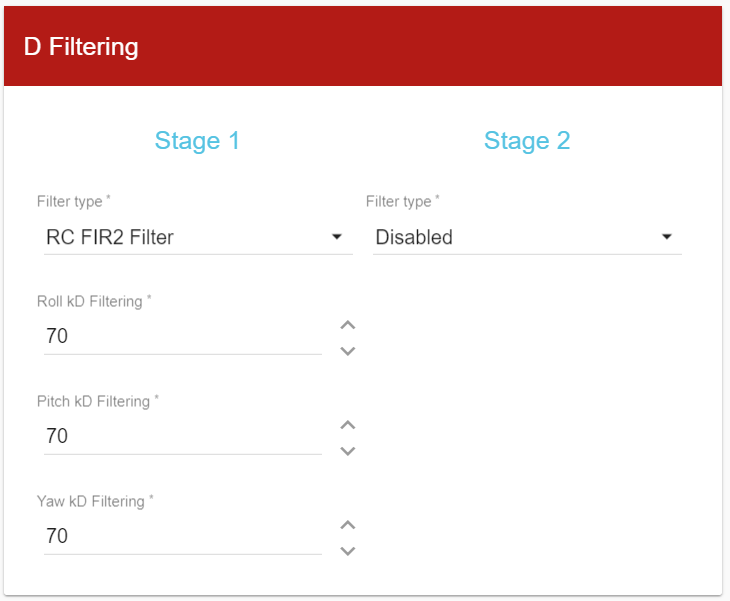730x601 pixels.
Task: Click Stage 2 Filter type label
Action: (x=400, y=201)
